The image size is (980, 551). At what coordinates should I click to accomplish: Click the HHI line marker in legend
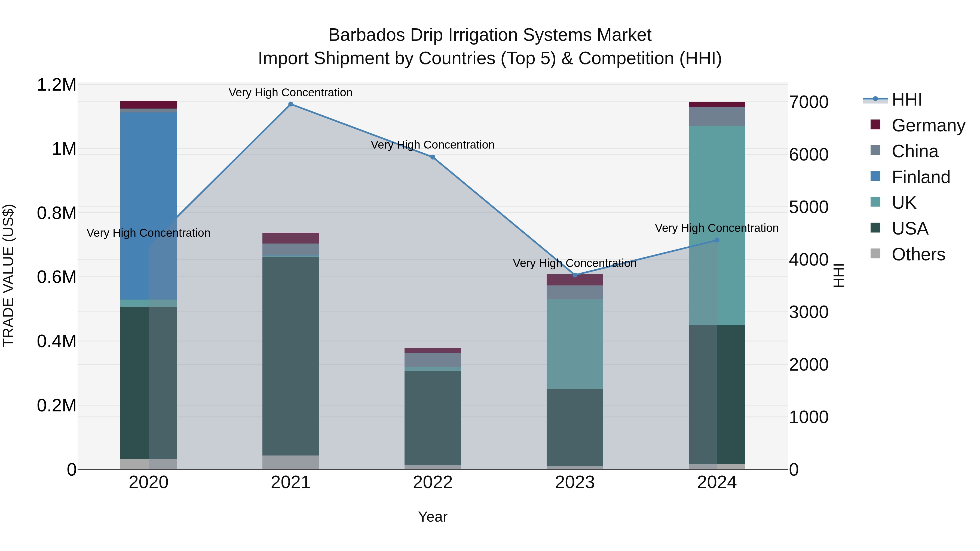(x=875, y=99)
